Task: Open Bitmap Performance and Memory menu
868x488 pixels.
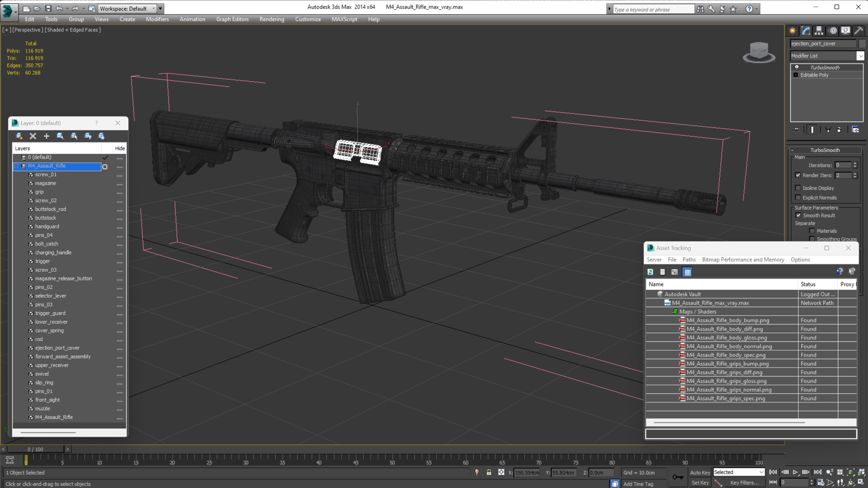Action: [x=743, y=260]
